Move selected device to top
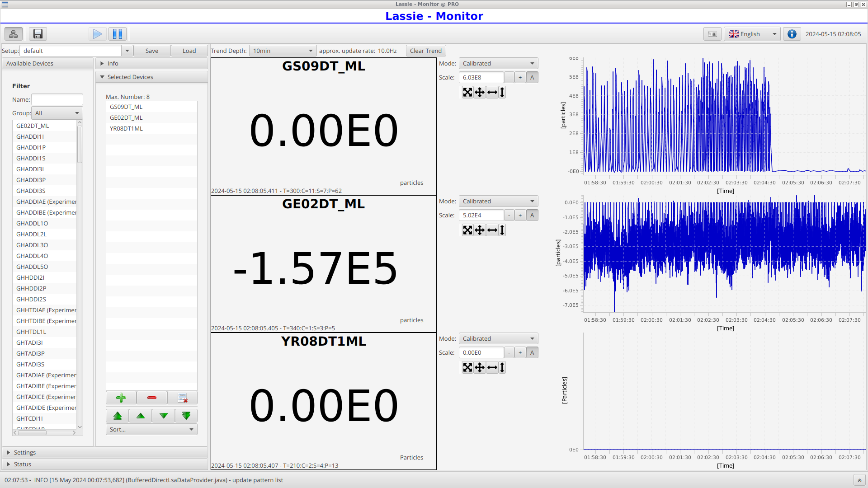Image resolution: width=868 pixels, height=488 pixels. [x=118, y=416]
